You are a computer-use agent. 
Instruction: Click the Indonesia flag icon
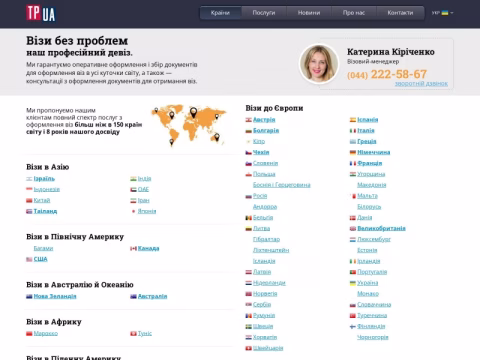[29, 190]
